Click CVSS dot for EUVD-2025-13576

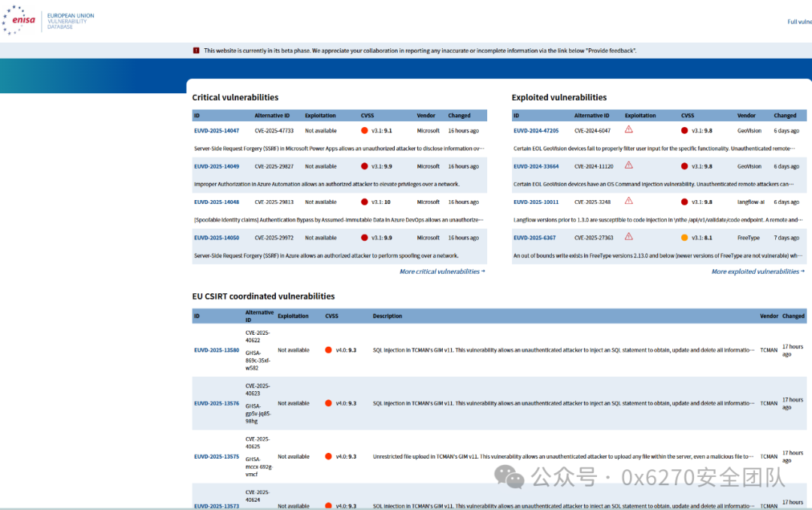tap(329, 403)
